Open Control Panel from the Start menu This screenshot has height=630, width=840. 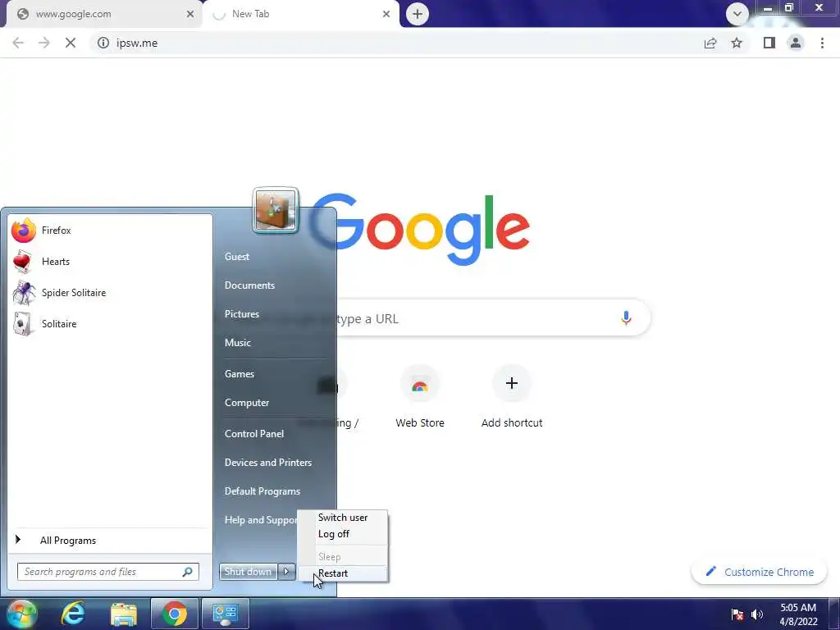254,434
